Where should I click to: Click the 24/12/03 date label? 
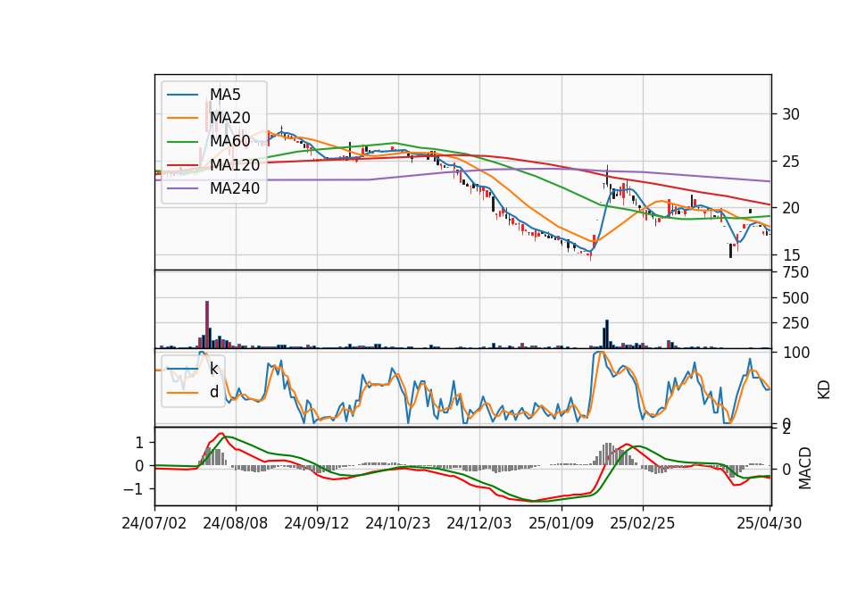[x=479, y=523]
